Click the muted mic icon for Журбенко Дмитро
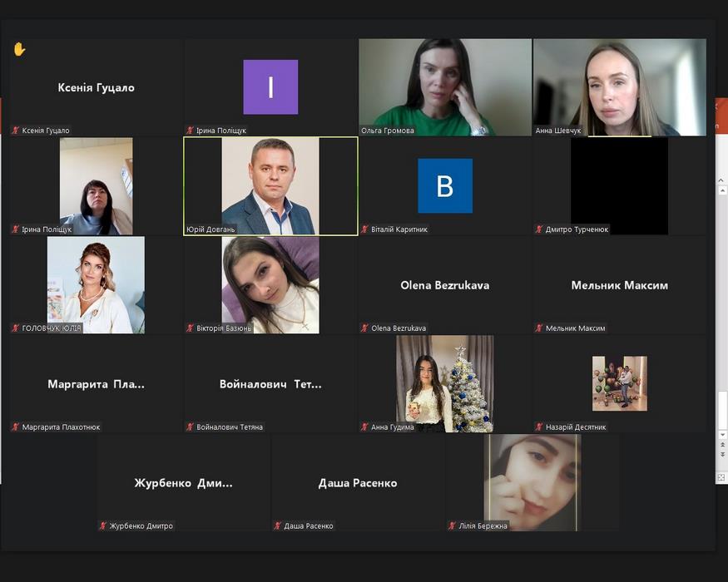 pyautogui.click(x=103, y=526)
